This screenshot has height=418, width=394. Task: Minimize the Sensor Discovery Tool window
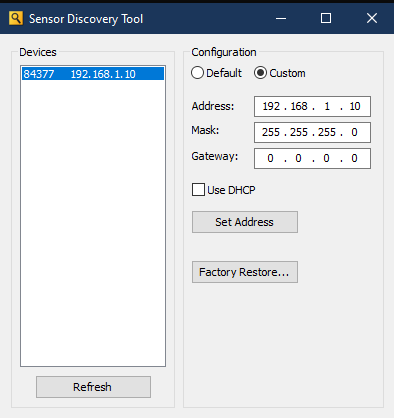click(281, 18)
